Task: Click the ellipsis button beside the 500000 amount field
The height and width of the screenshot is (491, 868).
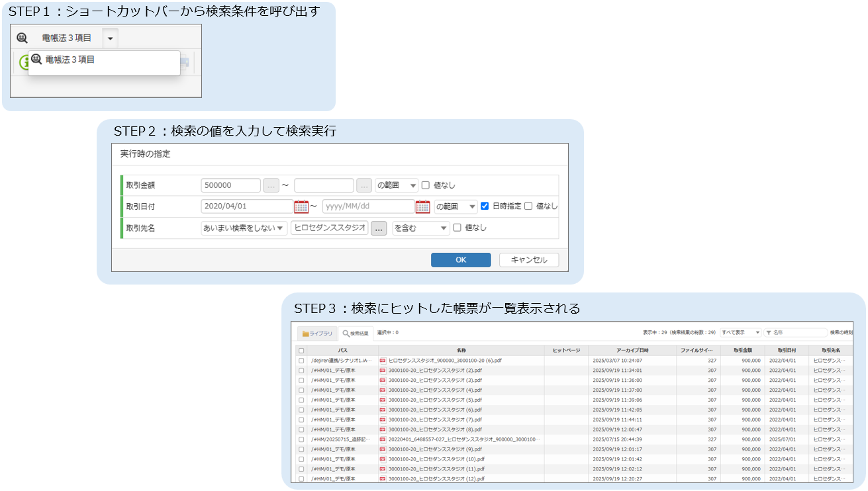Action: (271, 185)
